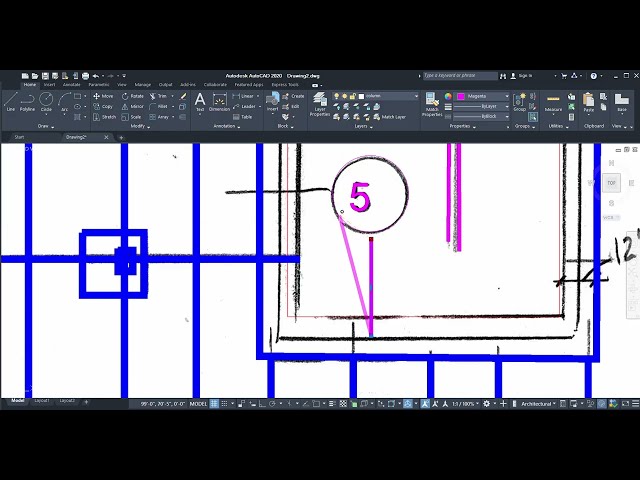Open the annotation scale 1:1 dropdown
This screenshot has height=480, width=640.
click(x=466, y=404)
